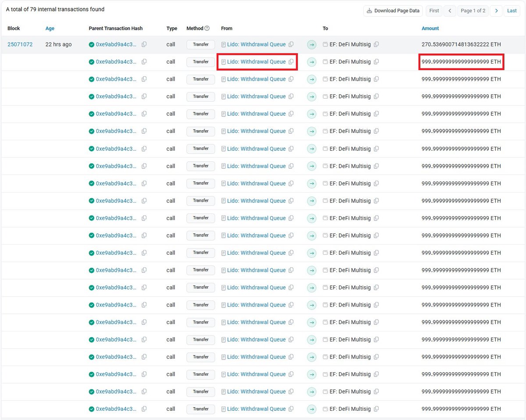Image resolution: width=526 pixels, height=420 pixels.
Task: Click the Method column header label
Action: coord(195,28)
